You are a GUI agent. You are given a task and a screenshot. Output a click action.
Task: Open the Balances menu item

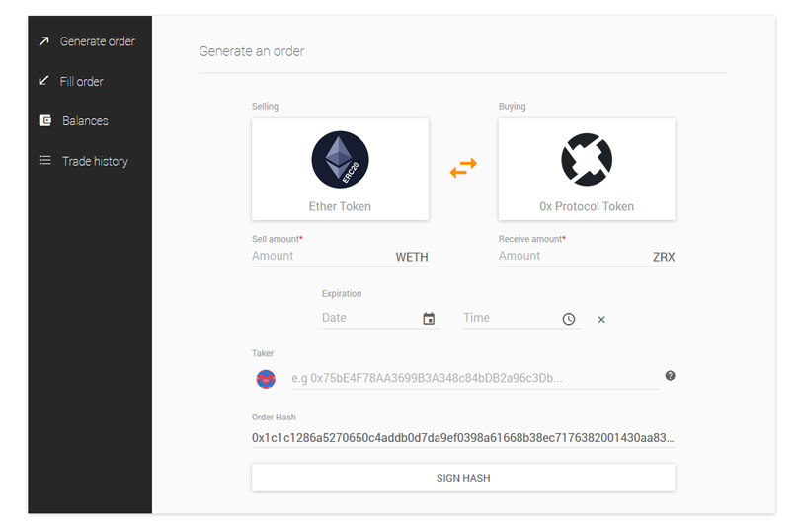[90, 121]
